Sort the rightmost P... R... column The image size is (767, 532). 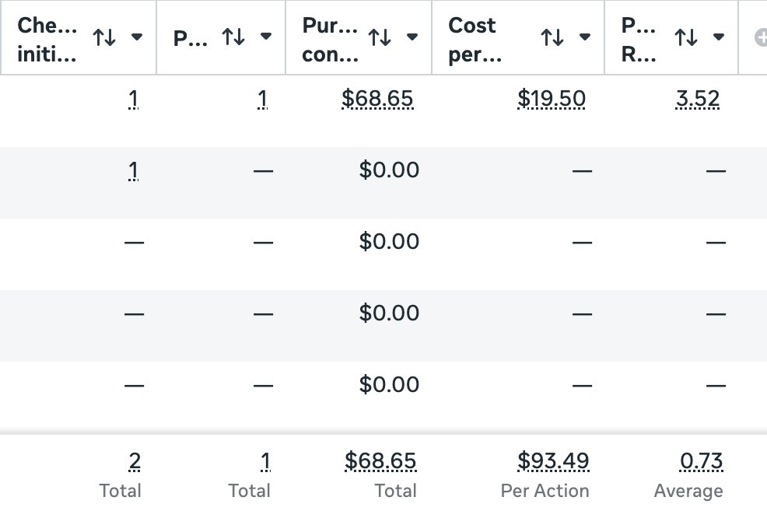tap(686, 37)
